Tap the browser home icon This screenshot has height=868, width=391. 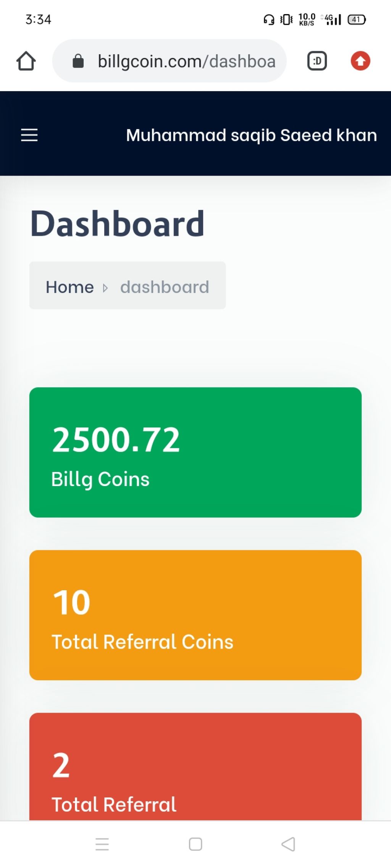click(26, 61)
